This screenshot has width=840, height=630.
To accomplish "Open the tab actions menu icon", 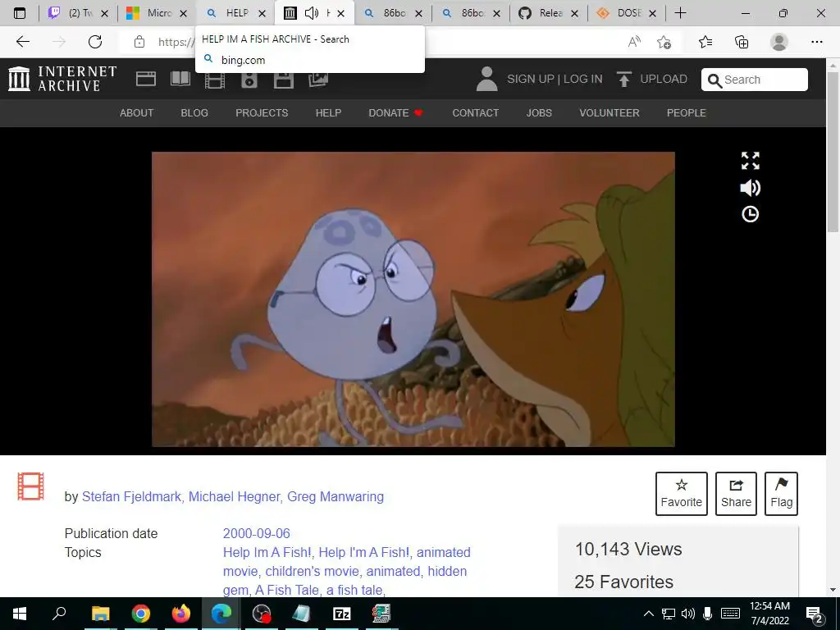I will click(20, 13).
